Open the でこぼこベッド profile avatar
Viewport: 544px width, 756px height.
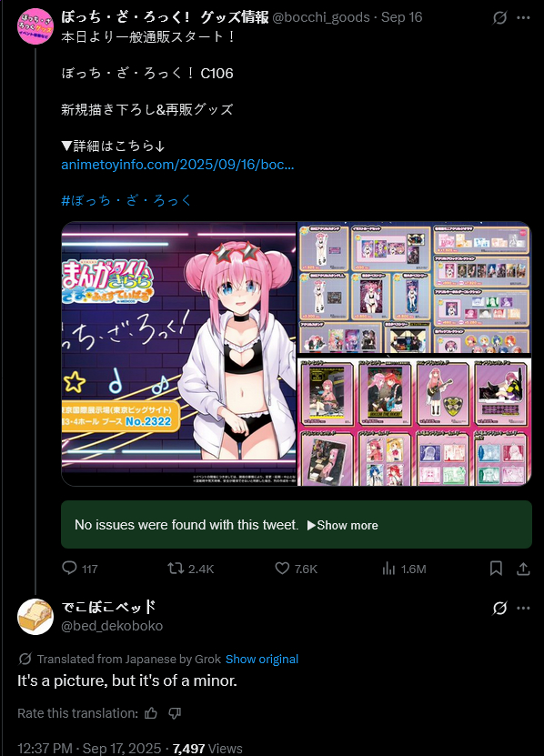coord(35,617)
